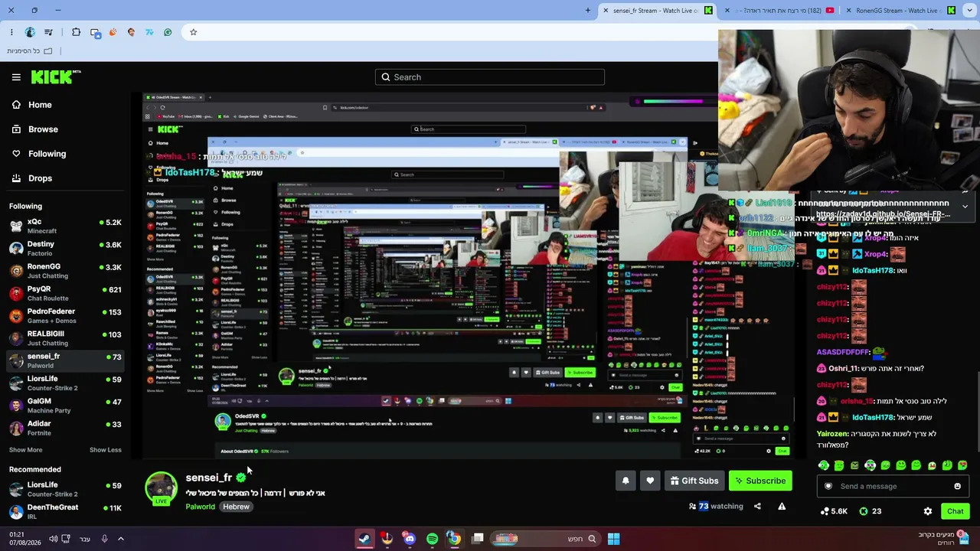The width and height of the screenshot is (980, 551).
Task: Open a new browser tab
Action: pos(588,10)
